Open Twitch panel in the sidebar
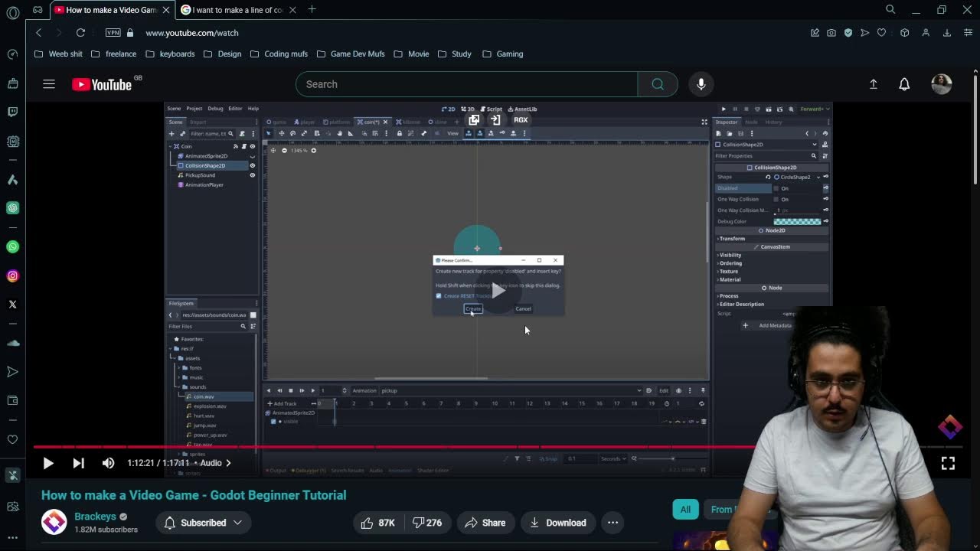This screenshot has width=980, height=551. click(13, 112)
